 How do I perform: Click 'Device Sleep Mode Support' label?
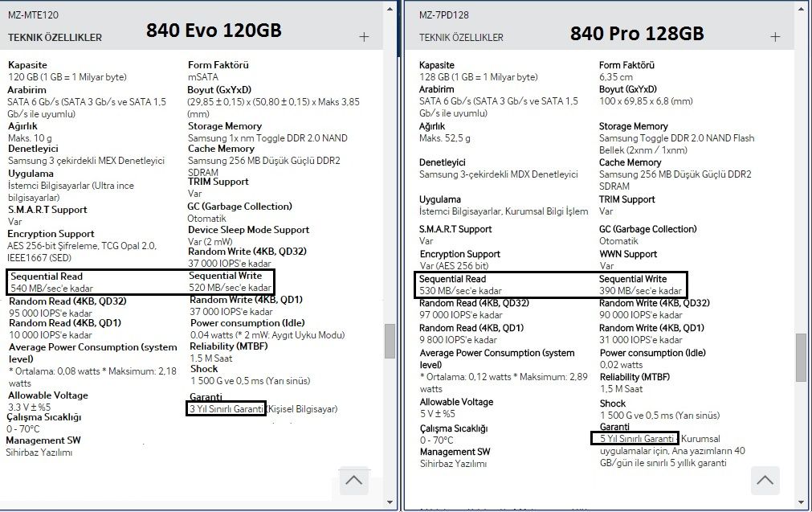248,230
